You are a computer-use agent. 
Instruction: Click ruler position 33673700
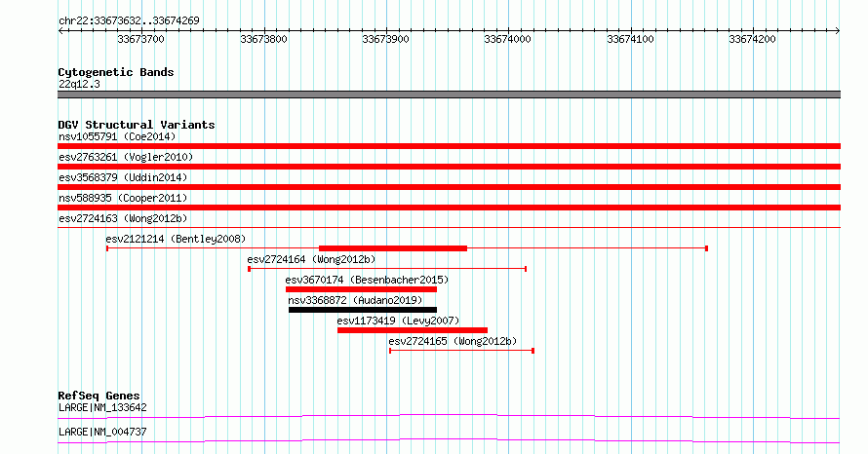[141, 39]
